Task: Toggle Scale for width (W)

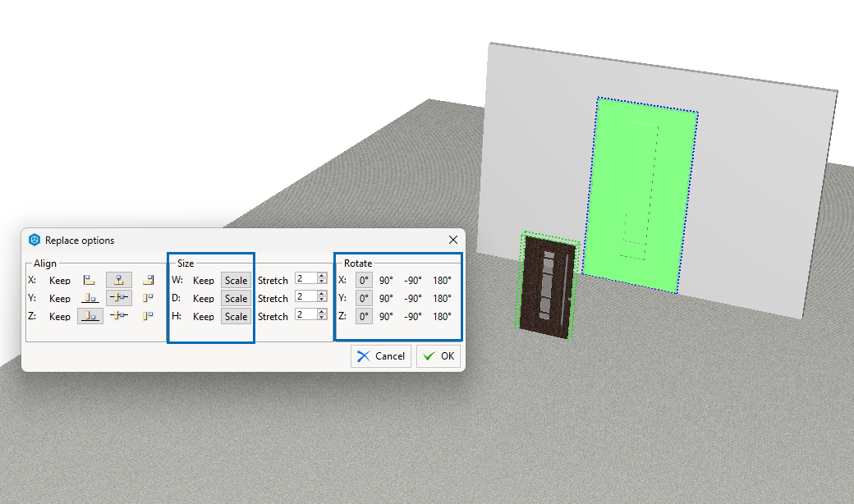Action: 236,280
